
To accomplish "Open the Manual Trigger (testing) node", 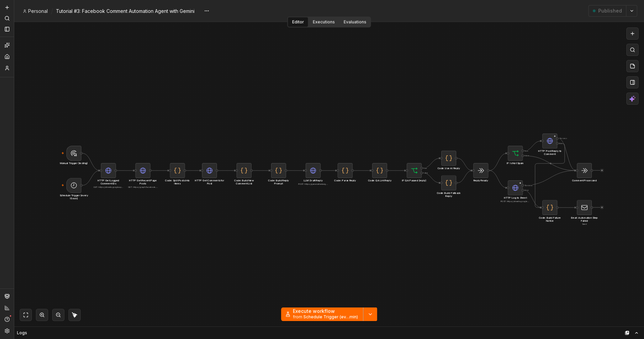I will 74,153.
